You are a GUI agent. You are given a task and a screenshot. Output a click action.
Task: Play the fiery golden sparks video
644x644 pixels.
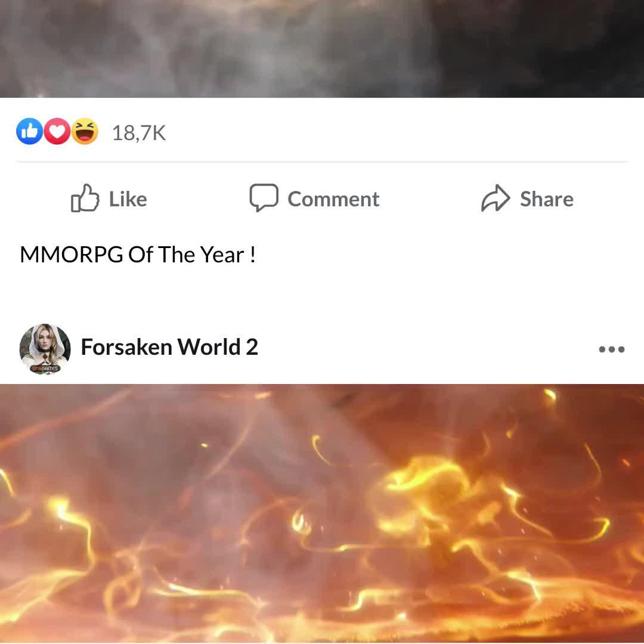point(322,514)
